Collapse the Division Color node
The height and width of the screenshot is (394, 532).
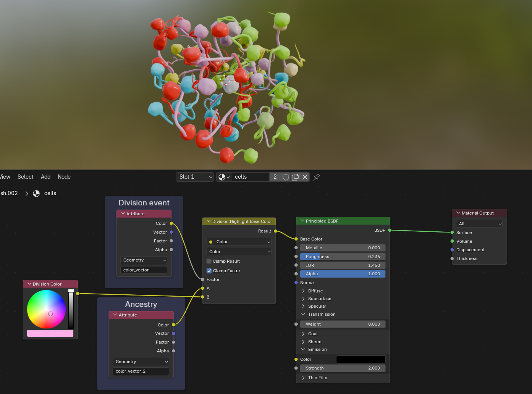pyautogui.click(x=29, y=284)
